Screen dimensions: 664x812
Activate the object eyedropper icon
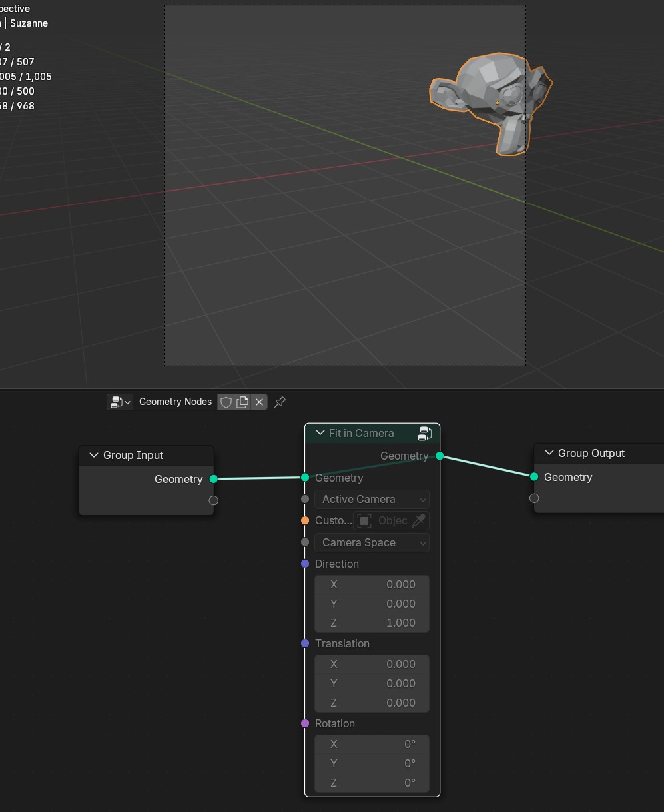click(420, 520)
